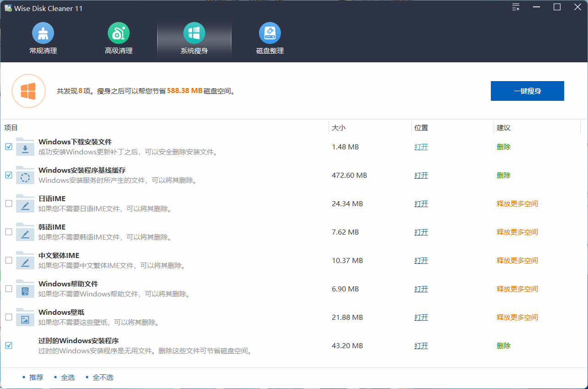Click the 472.60 MB size value

(x=349, y=175)
